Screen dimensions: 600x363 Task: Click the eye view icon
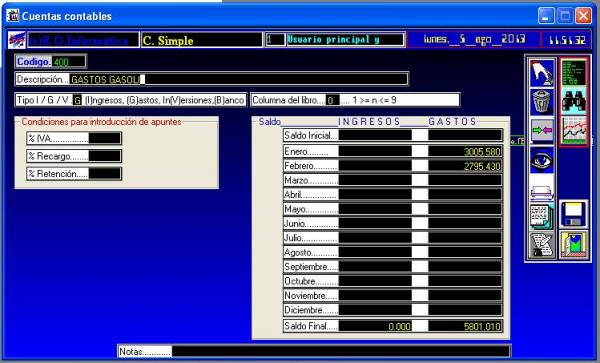[x=542, y=160]
